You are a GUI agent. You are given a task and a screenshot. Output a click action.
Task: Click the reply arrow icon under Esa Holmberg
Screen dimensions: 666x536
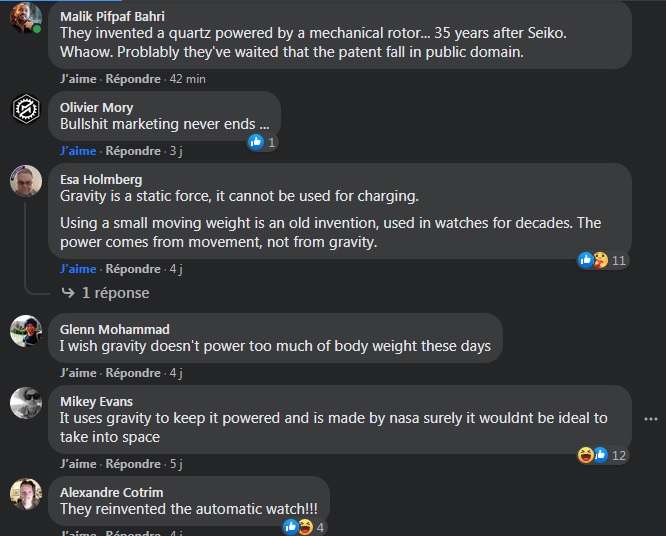(x=68, y=293)
